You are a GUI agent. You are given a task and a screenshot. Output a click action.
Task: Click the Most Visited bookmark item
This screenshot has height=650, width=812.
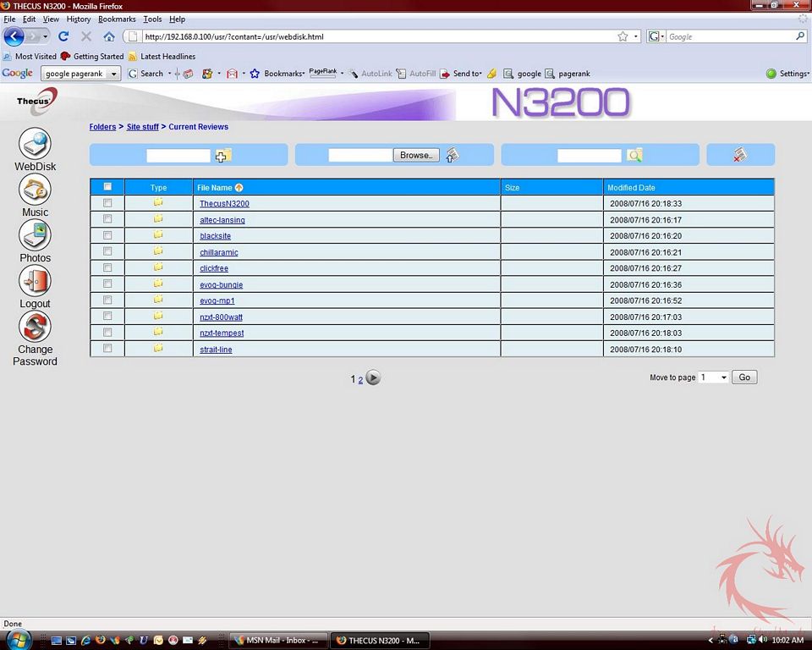click(30, 56)
